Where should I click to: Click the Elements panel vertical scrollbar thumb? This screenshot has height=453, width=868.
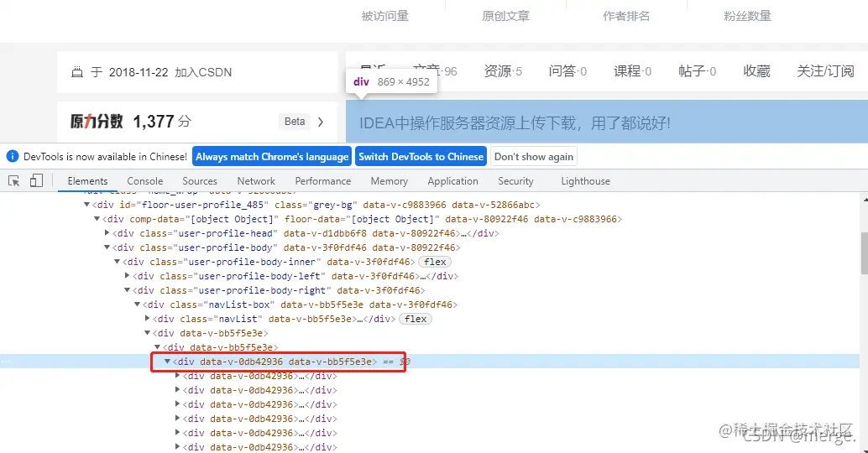pyautogui.click(x=864, y=253)
